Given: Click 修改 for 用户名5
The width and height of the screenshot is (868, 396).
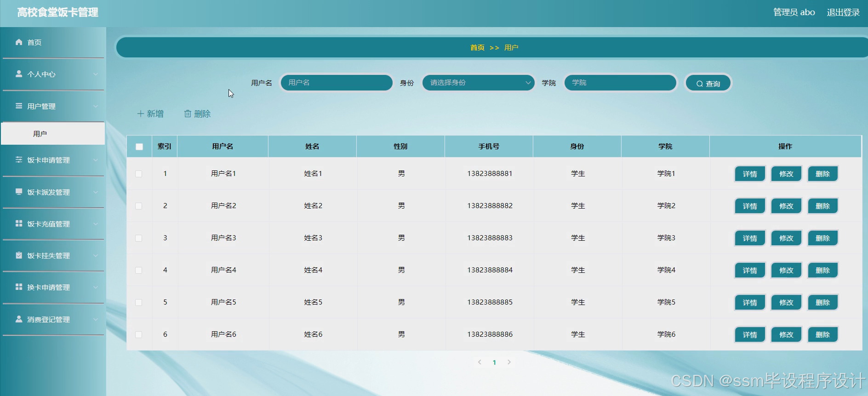Looking at the screenshot, I should (786, 302).
